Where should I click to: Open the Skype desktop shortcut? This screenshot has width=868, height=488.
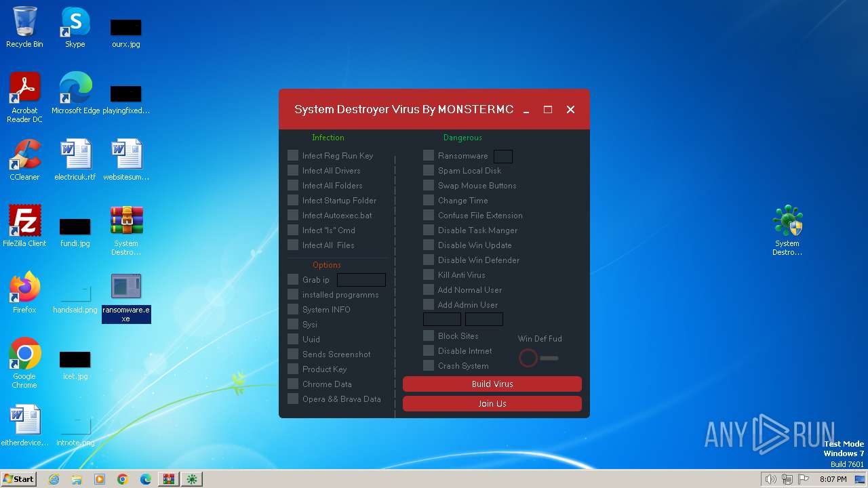pos(75,27)
